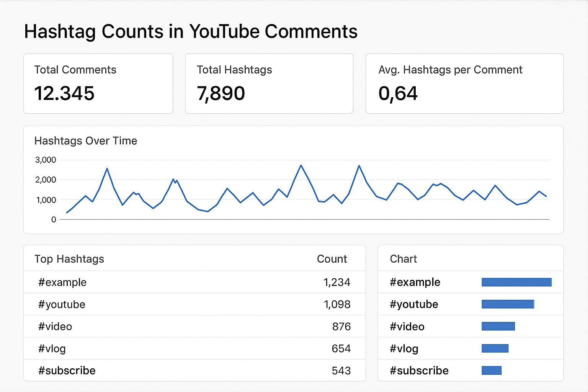
Task: Select #subscribe in the Top Hashtags table
Action: tap(67, 371)
